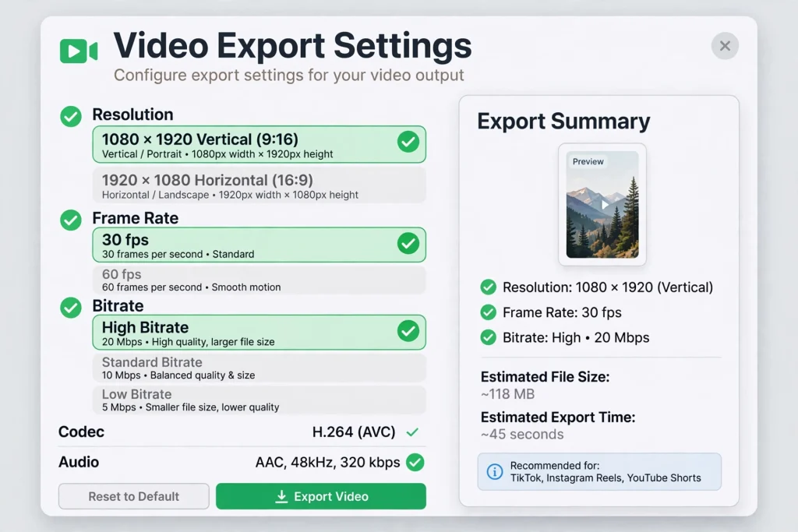Click '60 frames per second • Smooth motion' description

[191, 287]
